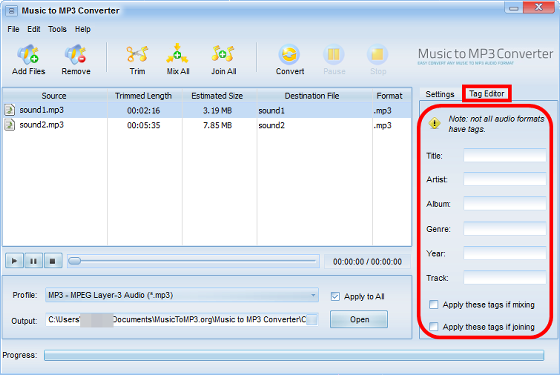Play the selected audio preview
This screenshot has height=375, width=560.
point(14,261)
